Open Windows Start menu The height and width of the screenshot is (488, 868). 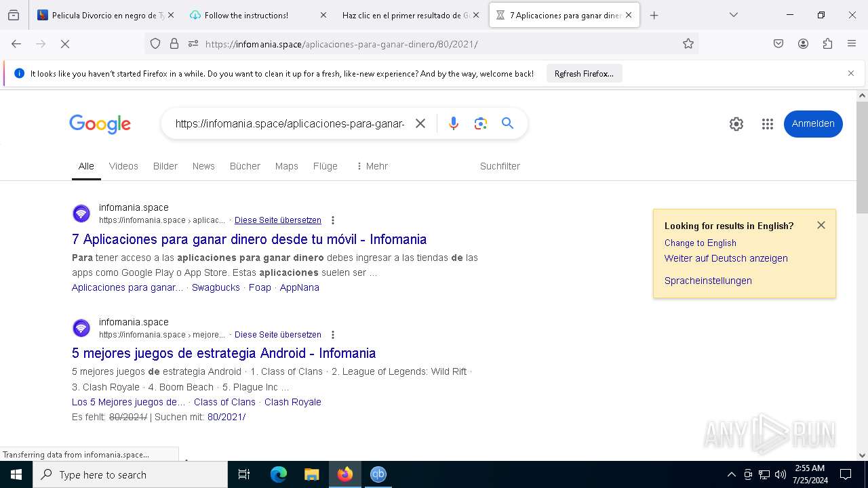(x=16, y=474)
